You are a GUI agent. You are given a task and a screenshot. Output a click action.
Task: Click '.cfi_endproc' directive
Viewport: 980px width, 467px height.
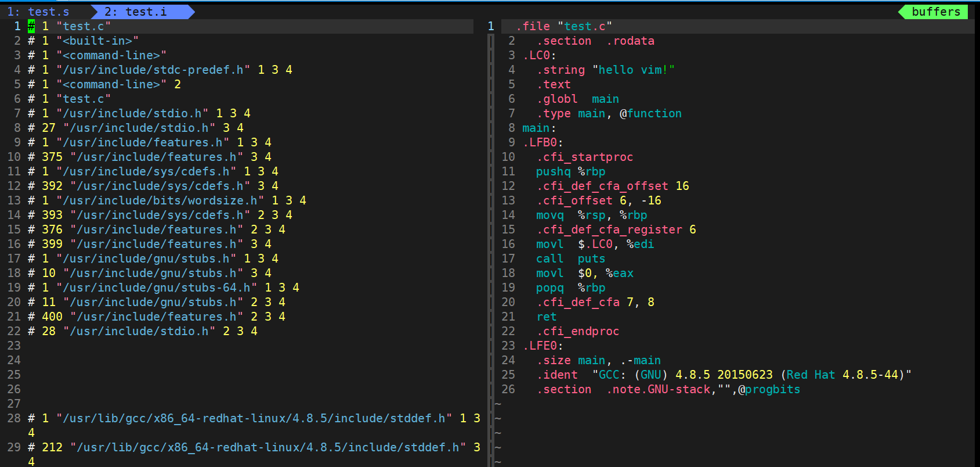pyautogui.click(x=578, y=331)
